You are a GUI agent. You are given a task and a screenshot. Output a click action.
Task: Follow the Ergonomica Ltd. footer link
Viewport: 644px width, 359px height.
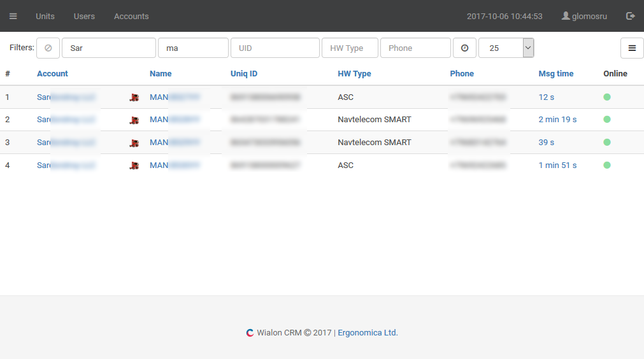click(368, 332)
